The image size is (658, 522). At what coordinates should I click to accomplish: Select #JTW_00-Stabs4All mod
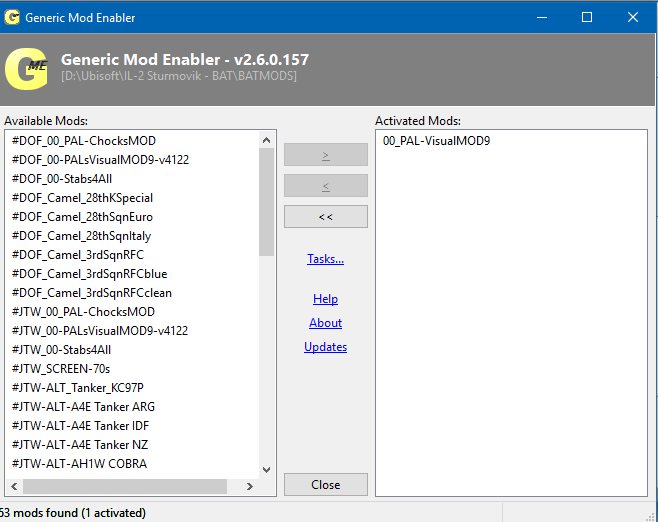pos(62,350)
